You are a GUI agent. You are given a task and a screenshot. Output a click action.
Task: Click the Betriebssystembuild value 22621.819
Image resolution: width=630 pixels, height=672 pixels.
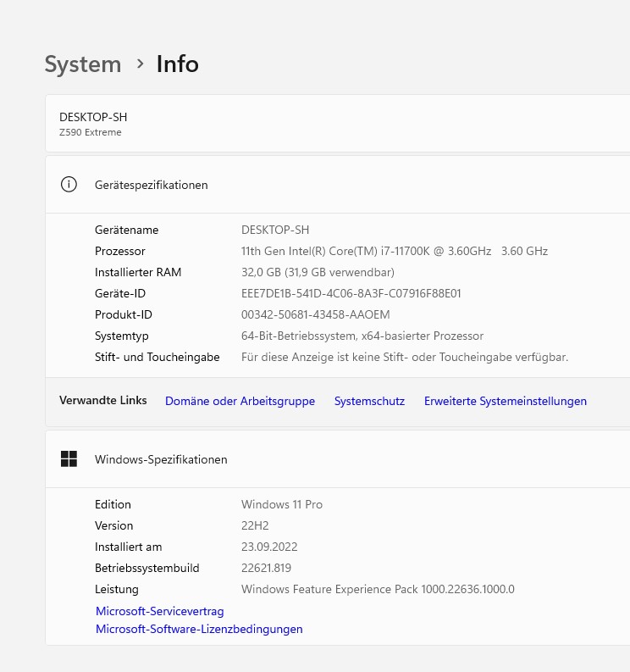click(x=266, y=568)
